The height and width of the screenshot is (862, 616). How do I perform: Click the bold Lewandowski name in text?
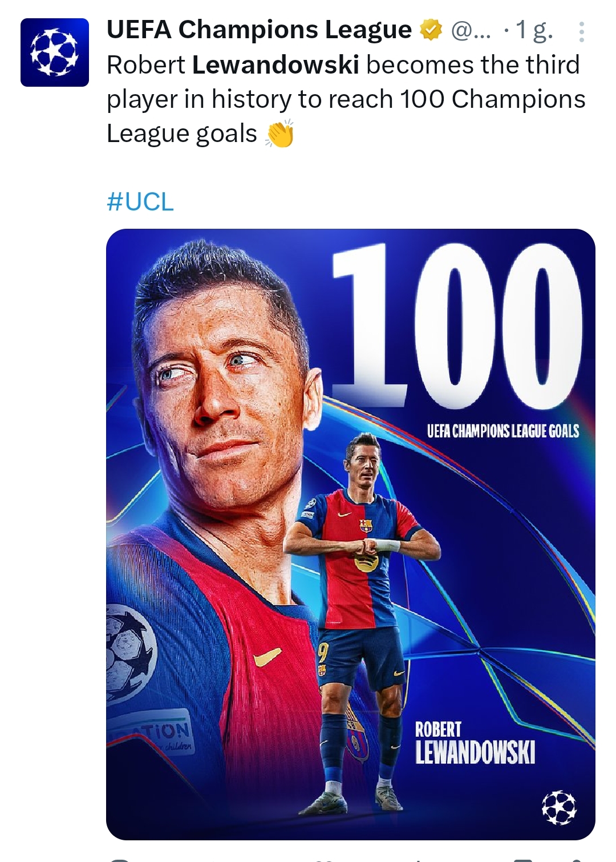pos(275,65)
